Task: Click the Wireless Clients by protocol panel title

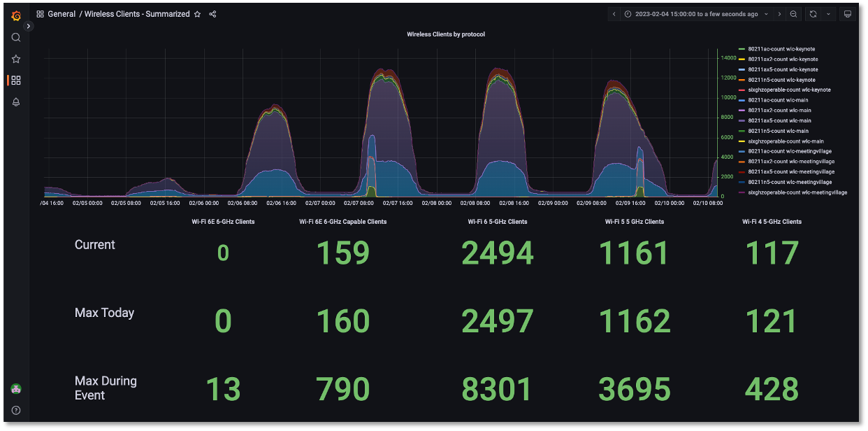Action: click(445, 34)
